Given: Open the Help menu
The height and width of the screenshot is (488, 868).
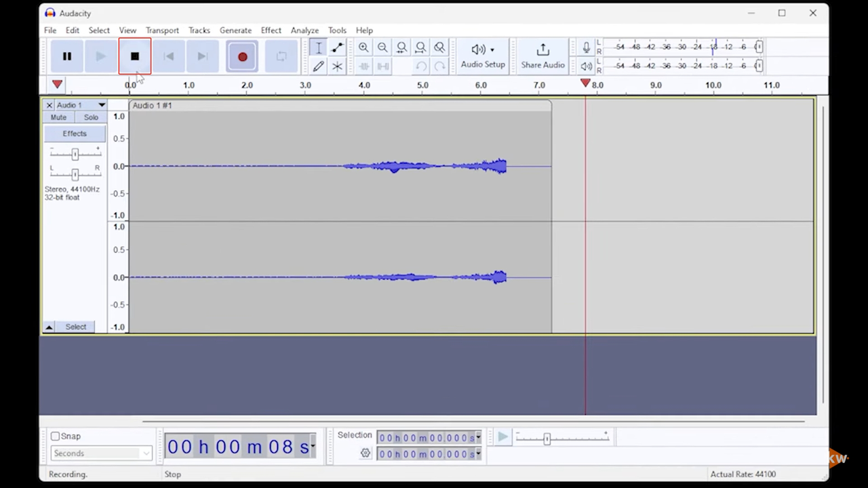Looking at the screenshot, I should pyautogui.click(x=364, y=30).
